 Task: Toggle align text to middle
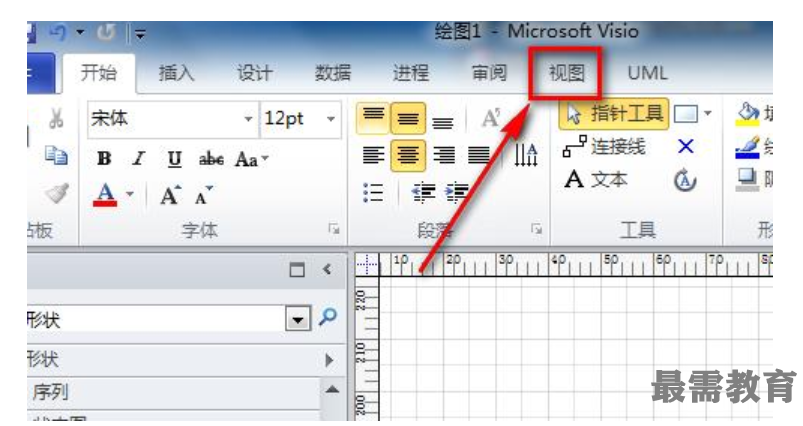click(x=408, y=118)
